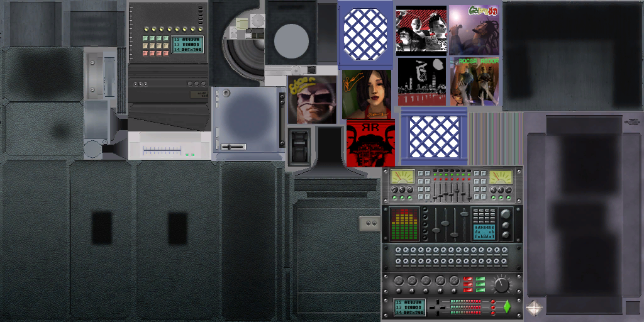
Task: Click the wall power outlet
Action: [370, 223]
